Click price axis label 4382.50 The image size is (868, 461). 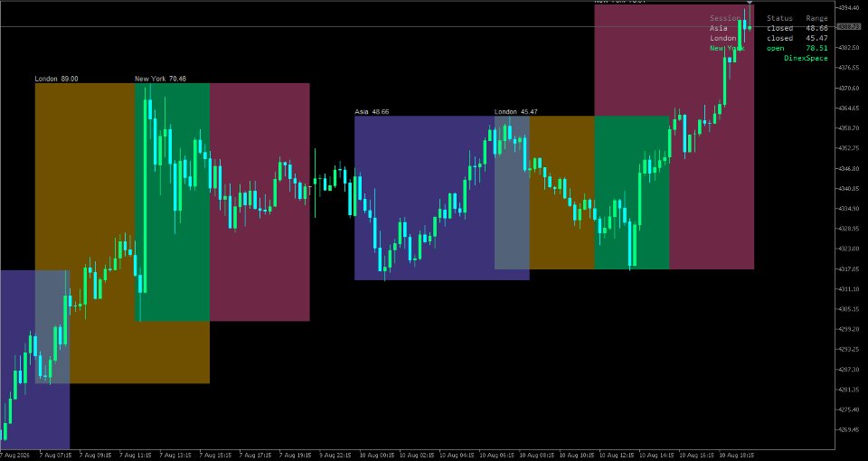click(x=849, y=48)
